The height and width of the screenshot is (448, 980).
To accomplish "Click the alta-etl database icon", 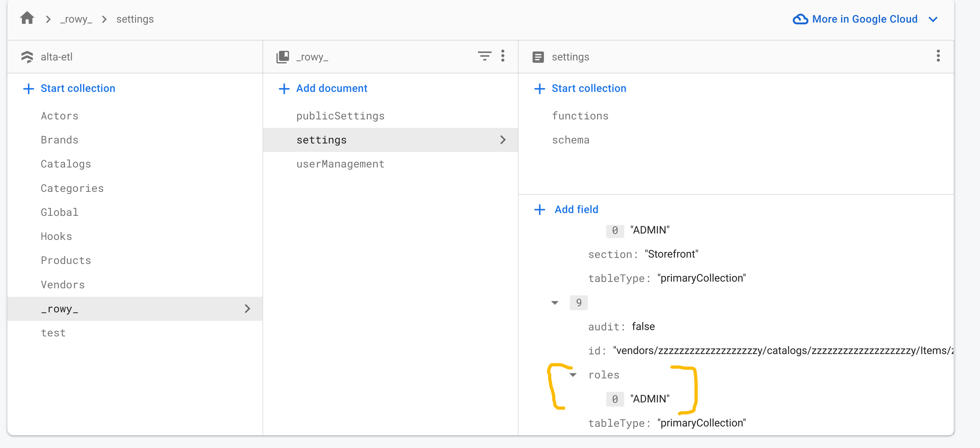I will click(x=27, y=57).
